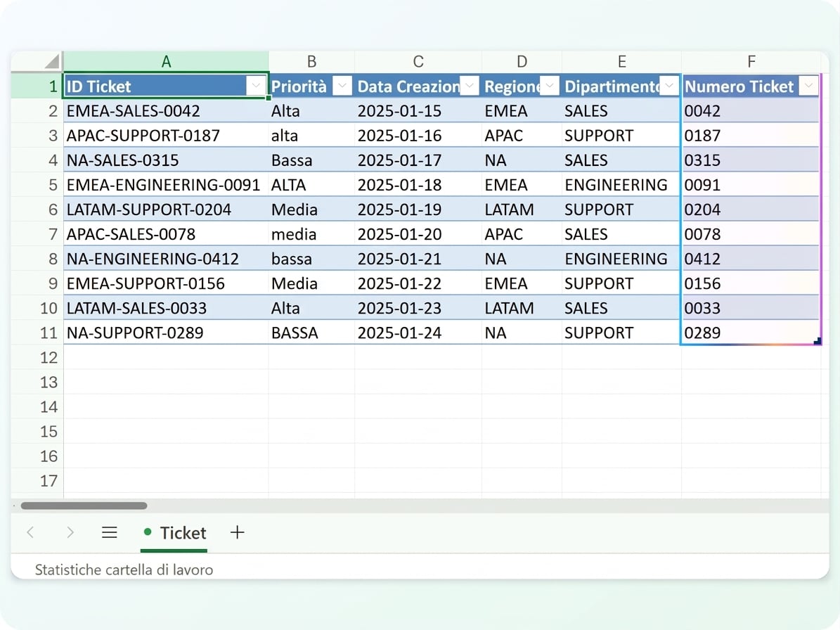Select the SALES cell in row 10
The image size is (840, 630).
pyautogui.click(x=621, y=308)
